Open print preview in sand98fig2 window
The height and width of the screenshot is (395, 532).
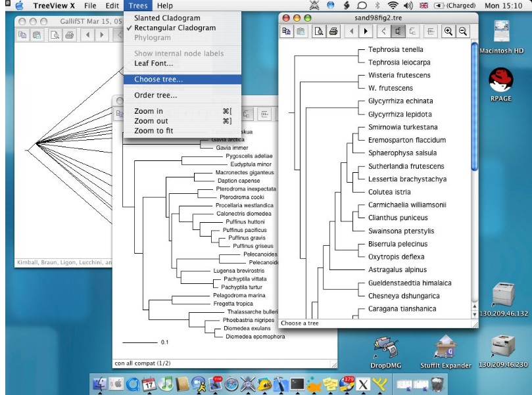coord(319,32)
